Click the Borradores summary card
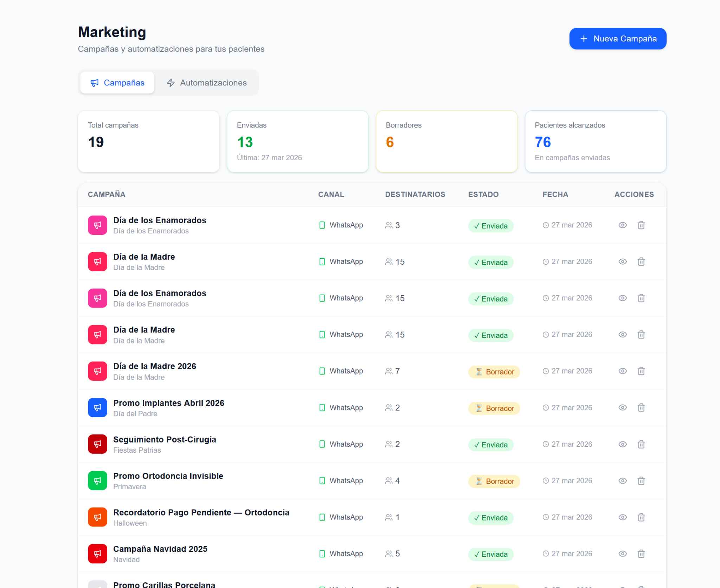This screenshot has height=588, width=720. pos(446,142)
